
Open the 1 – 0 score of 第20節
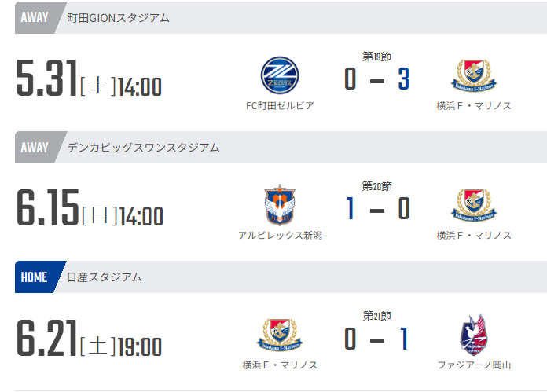point(376,208)
